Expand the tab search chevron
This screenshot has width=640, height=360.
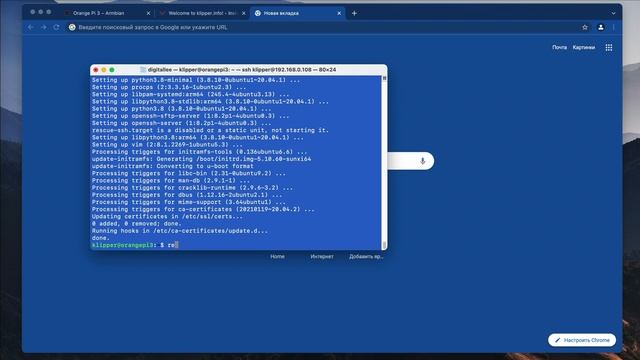coord(613,13)
